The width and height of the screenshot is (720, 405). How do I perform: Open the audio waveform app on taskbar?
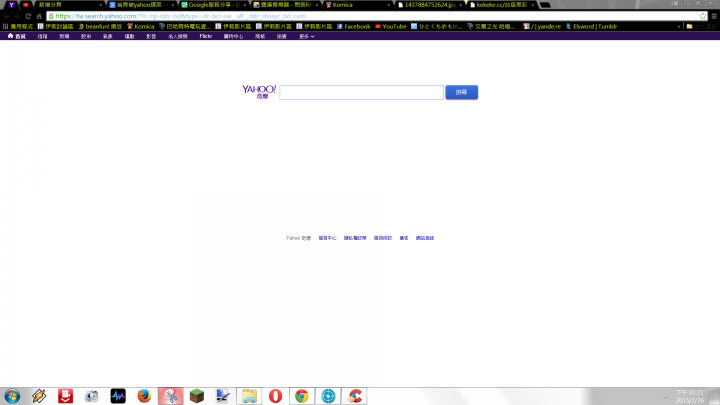(x=118, y=396)
